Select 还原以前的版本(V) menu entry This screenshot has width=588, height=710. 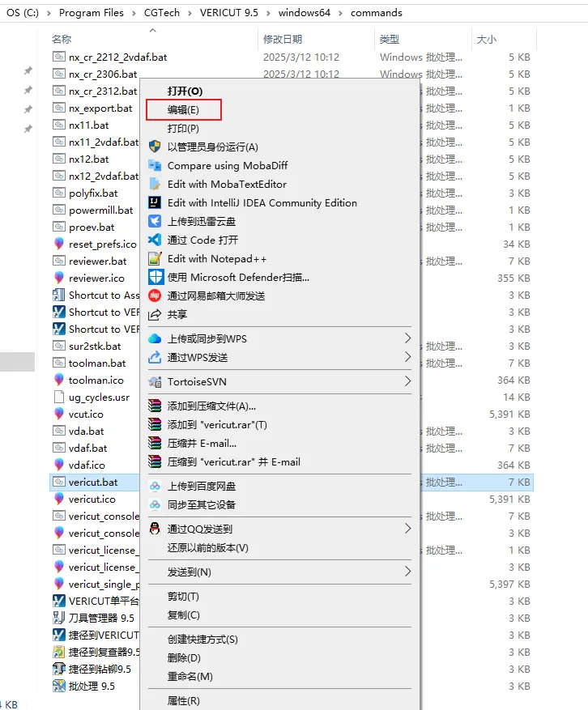tap(279, 547)
